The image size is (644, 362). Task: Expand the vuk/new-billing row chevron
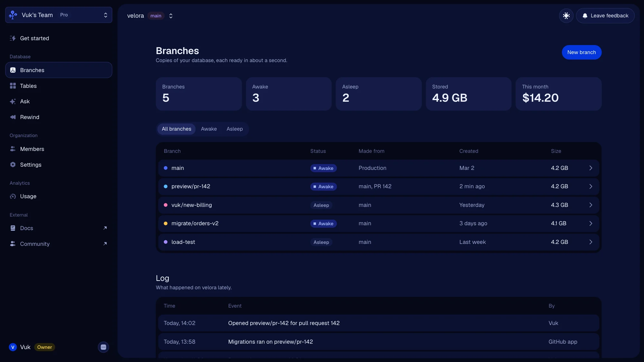point(591,205)
